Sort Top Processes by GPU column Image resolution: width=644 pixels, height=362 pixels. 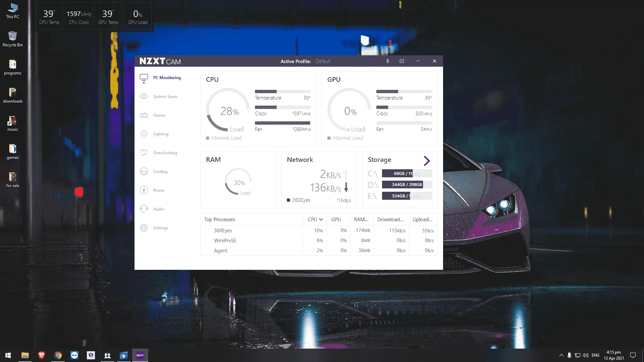pos(336,220)
